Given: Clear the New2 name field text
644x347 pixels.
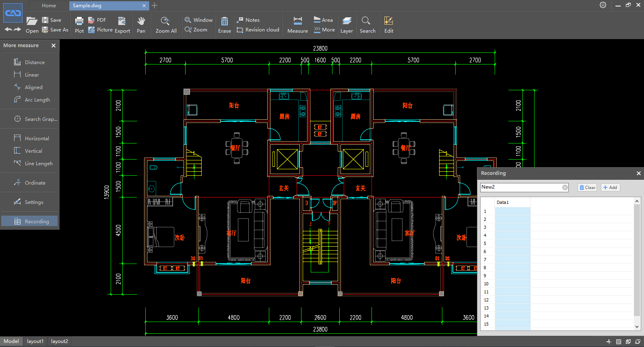Looking at the screenshot, I should pyautogui.click(x=565, y=187).
